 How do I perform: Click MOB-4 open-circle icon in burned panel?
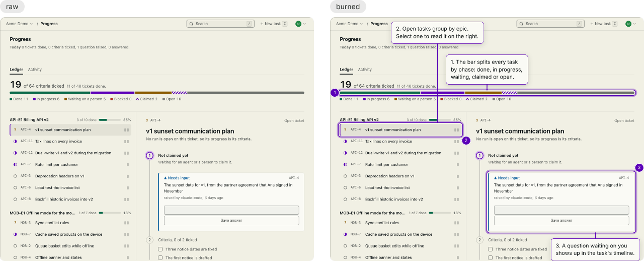(345, 257)
